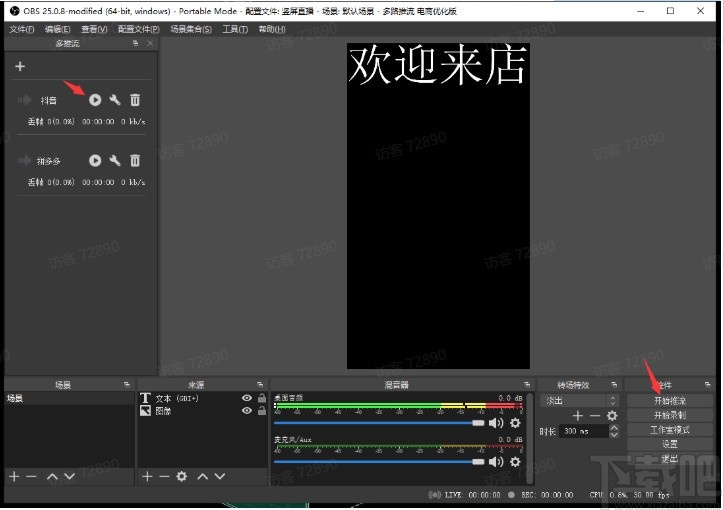Screen dimensions: 724x510
Task: Float the 场景 dock panel
Action: tap(127, 384)
